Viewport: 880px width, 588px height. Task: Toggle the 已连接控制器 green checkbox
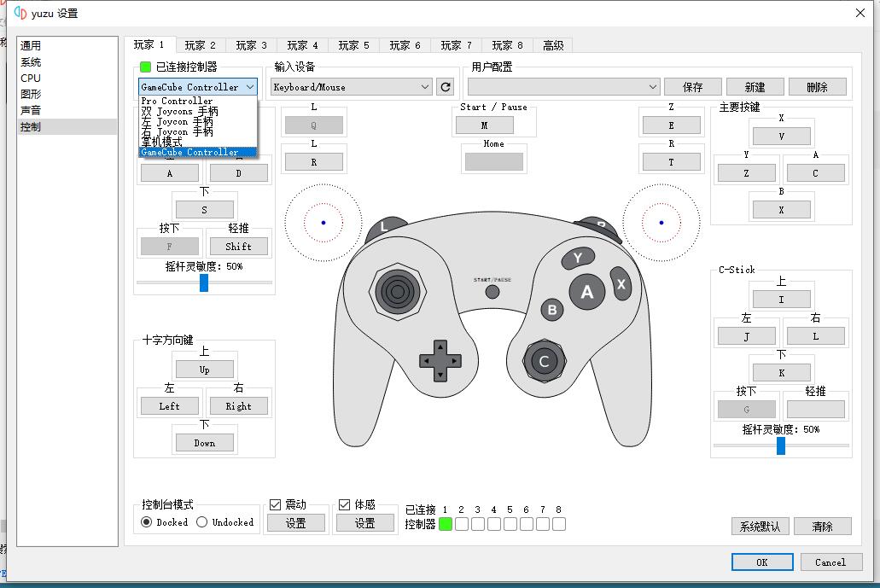click(145, 67)
